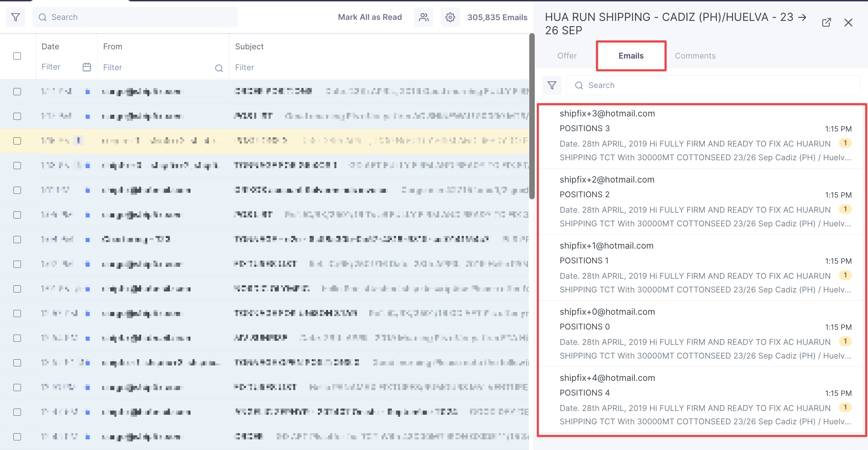Select checkbox of yellow highlighted email row
868x450 pixels.
[x=17, y=141]
